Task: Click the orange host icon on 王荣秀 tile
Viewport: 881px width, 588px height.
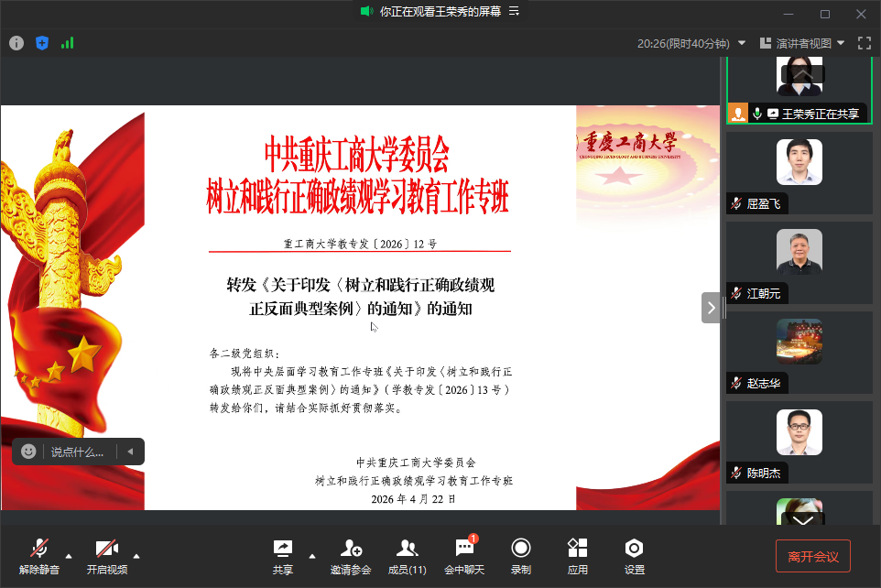Action: pos(738,113)
